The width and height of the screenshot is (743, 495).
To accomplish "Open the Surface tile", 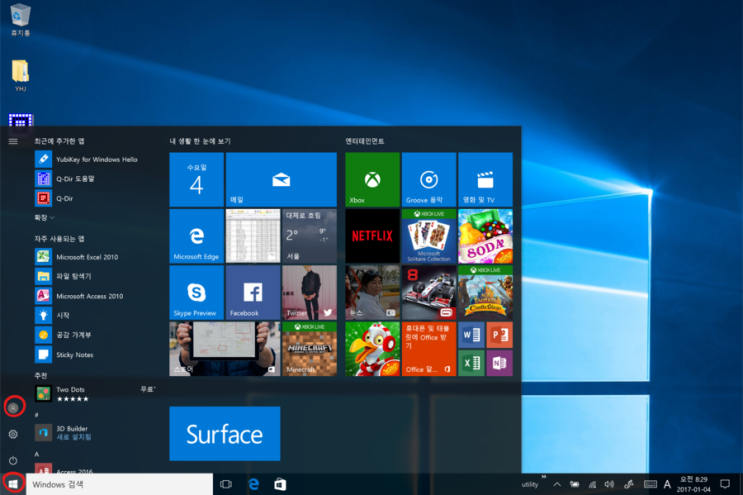I will pos(225,433).
